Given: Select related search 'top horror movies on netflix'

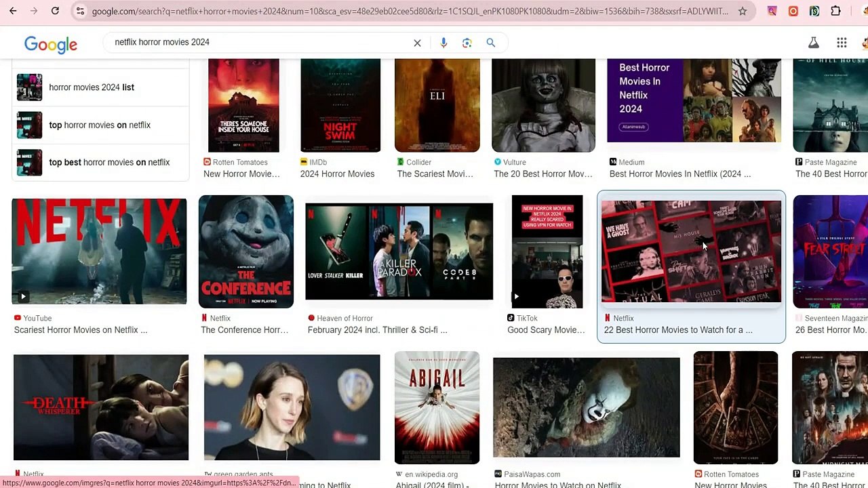Looking at the screenshot, I should pyautogui.click(x=100, y=125).
